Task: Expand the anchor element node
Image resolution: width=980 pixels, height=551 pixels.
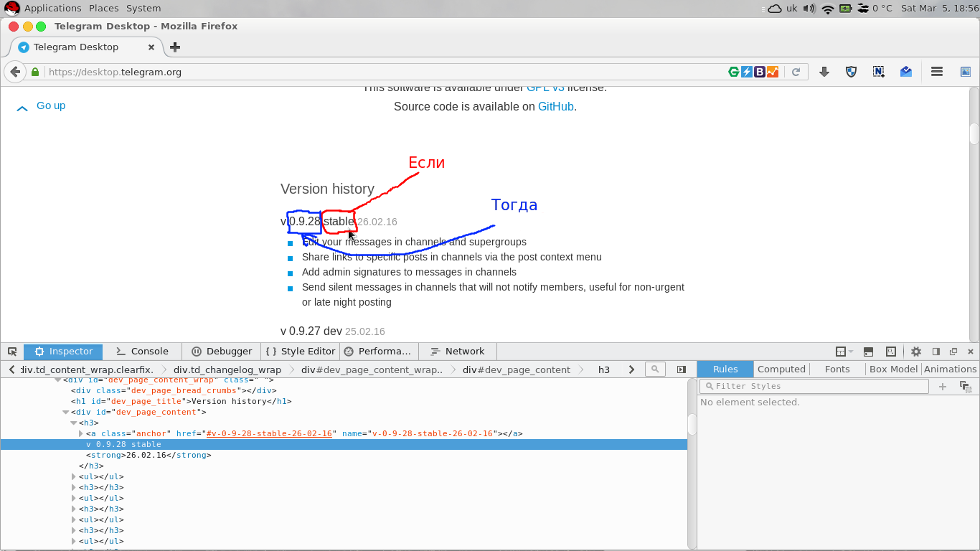Action: point(81,434)
